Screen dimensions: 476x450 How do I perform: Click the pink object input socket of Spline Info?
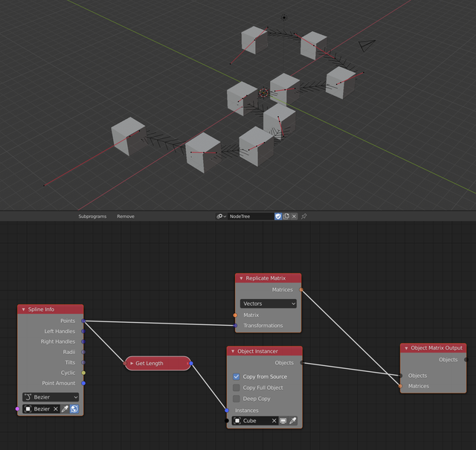point(17,408)
